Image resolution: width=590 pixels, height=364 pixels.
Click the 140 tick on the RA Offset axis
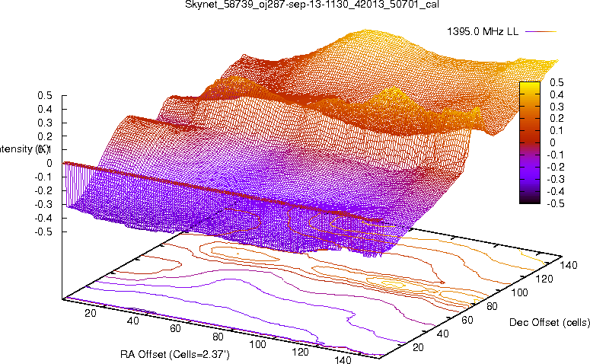click(x=343, y=359)
